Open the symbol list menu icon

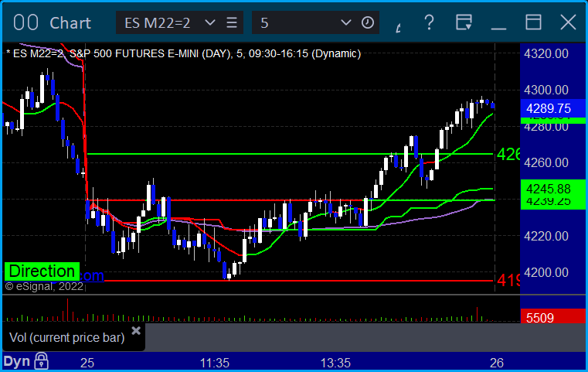[232, 22]
